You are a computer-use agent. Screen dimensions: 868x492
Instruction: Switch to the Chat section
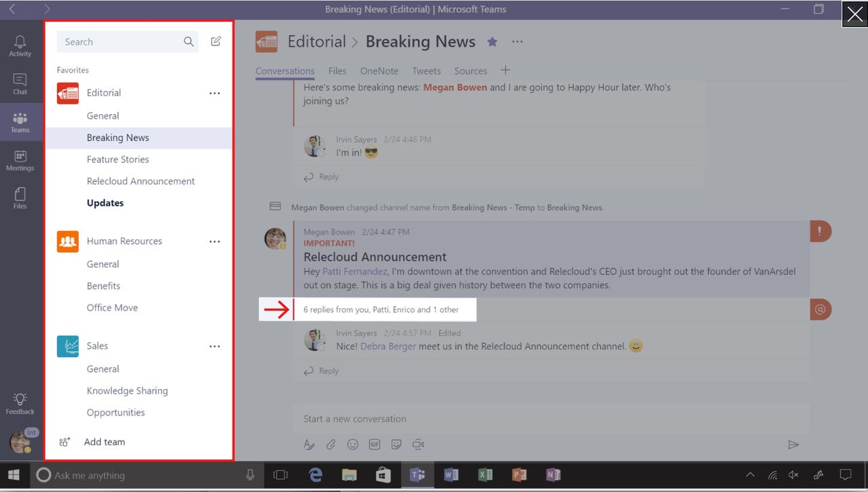[20, 83]
